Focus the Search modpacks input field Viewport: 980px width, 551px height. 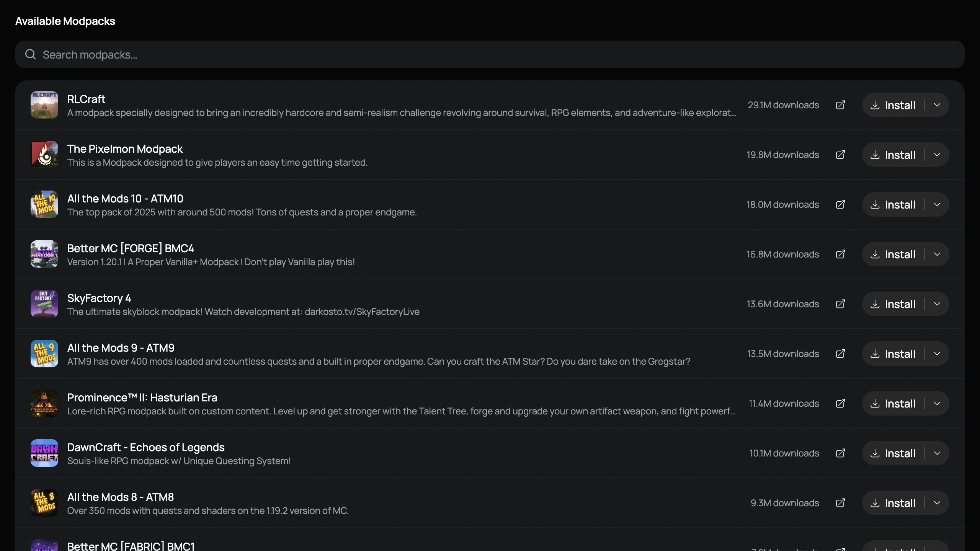490,54
